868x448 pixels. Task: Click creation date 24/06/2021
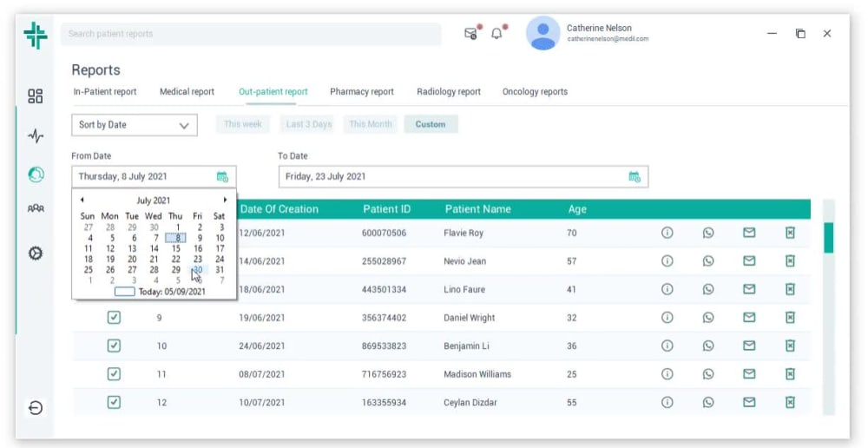[262, 346]
